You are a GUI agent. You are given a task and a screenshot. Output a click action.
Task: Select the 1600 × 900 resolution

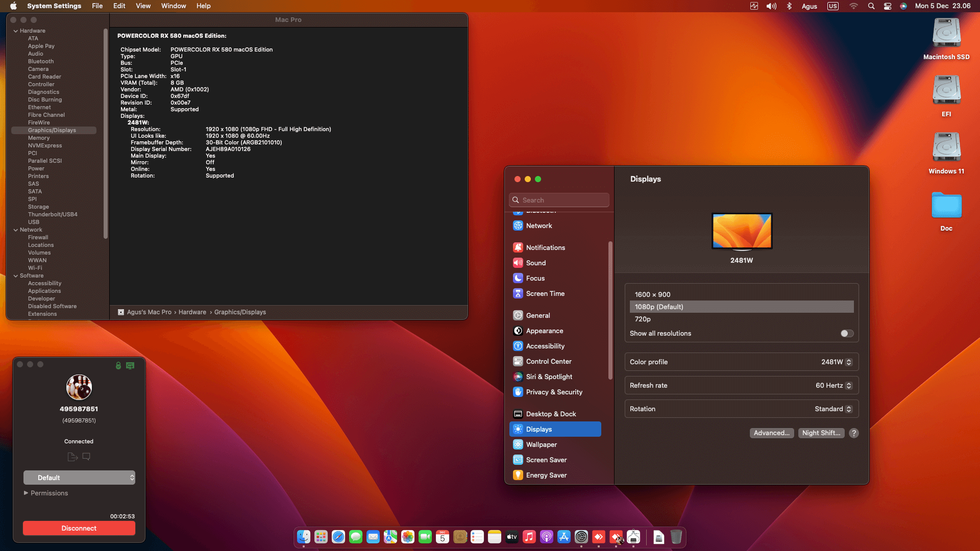652,294
